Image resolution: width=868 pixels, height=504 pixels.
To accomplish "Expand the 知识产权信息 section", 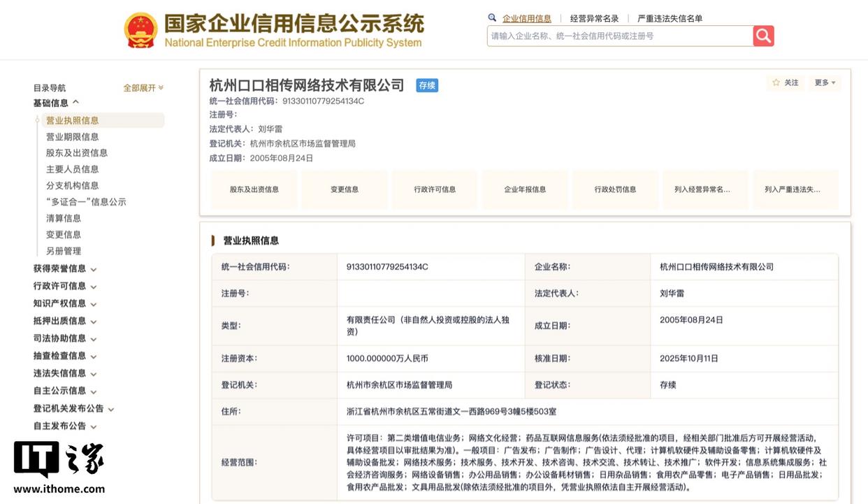I will tap(65, 303).
